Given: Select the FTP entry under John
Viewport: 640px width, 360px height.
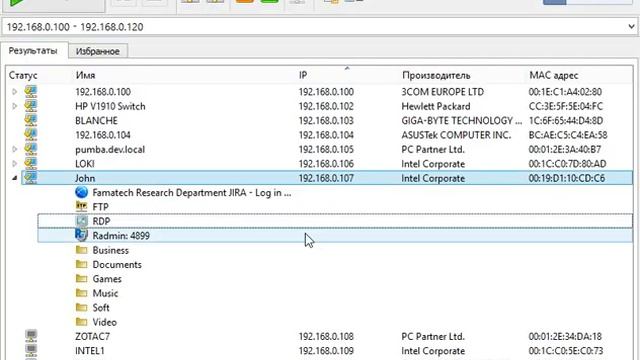Looking at the screenshot, I should 100,207.
